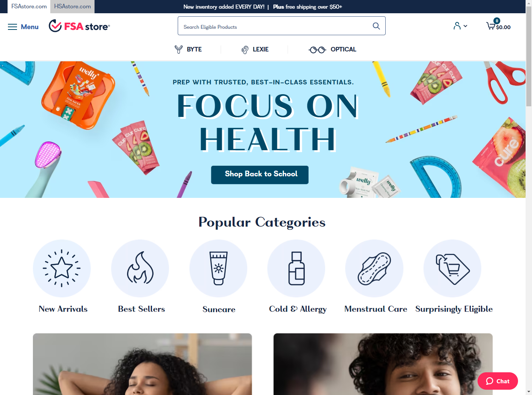This screenshot has height=395, width=532.
Task: Open the Cold & Allergy bottle icon
Action: coord(296,268)
